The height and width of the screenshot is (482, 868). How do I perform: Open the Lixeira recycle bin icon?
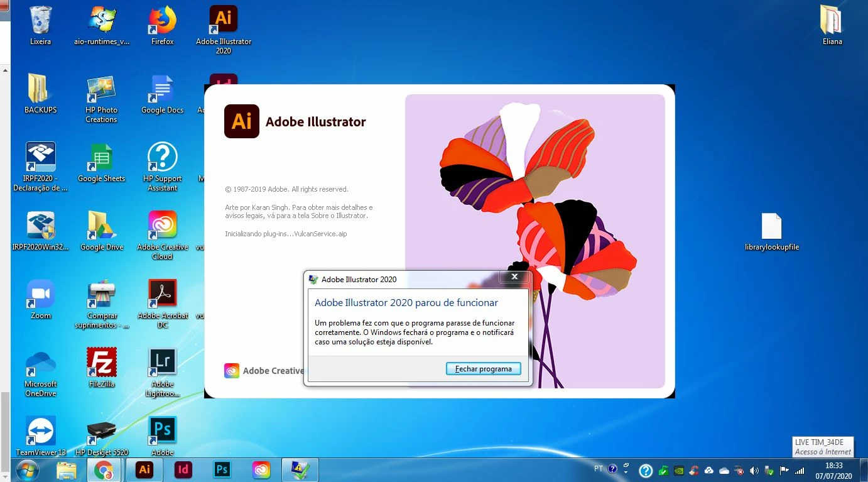pos(41,26)
